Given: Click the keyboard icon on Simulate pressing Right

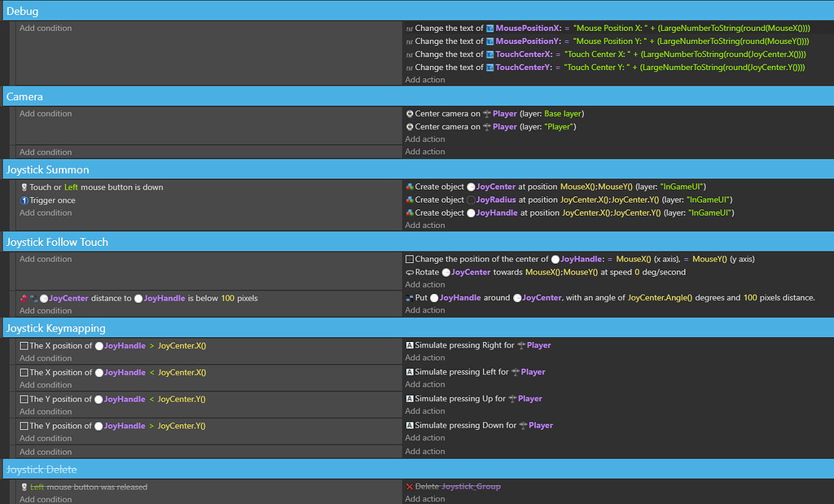Looking at the screenshot, I should pos(410,344).
